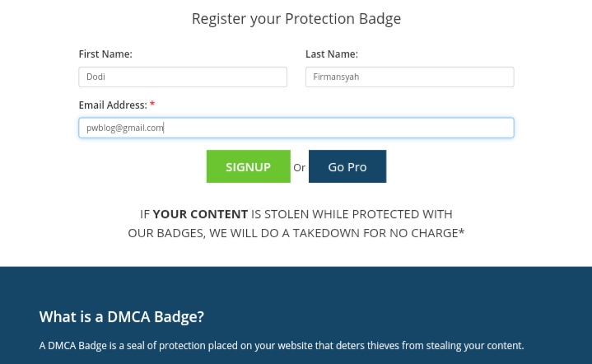Click the First Name input field
Screen dimensions: 592x364
[x=183, y=77]
